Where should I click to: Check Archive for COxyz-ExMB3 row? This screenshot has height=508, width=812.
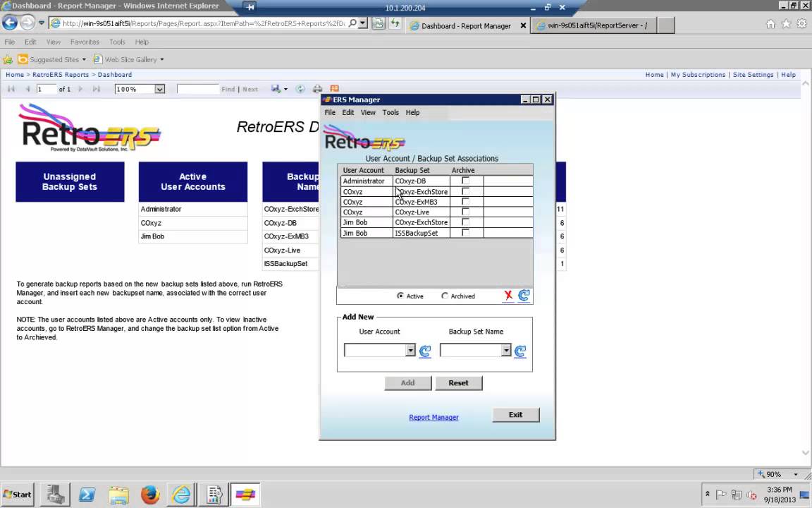point(465,202)
